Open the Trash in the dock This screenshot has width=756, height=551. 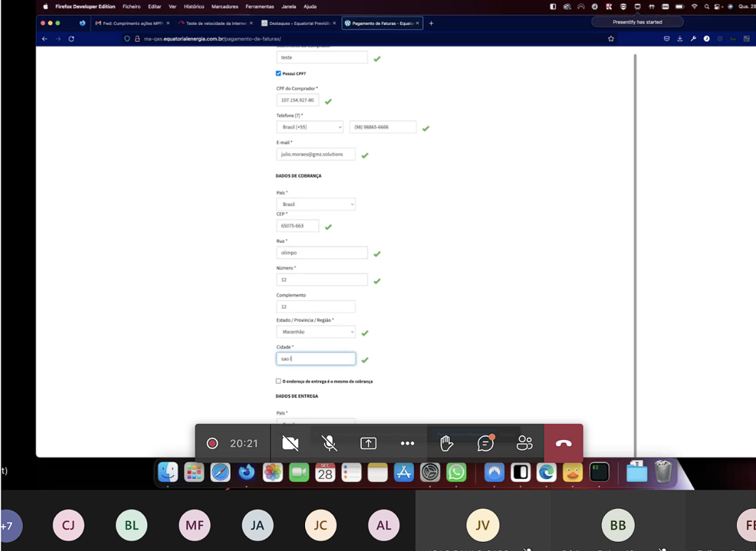click(x=663, y=471)
